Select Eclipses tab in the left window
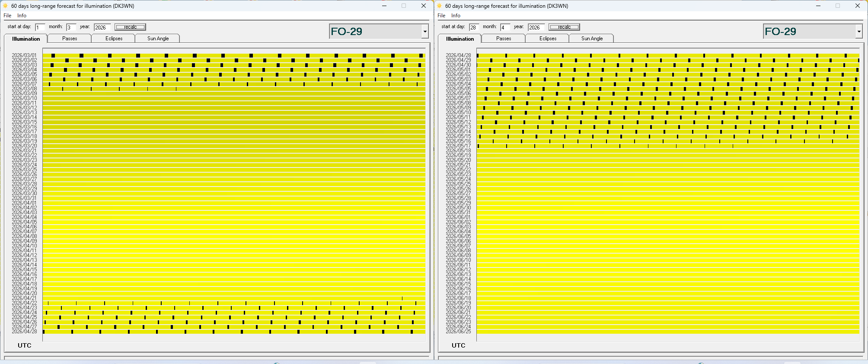The width and height of the screenshot is (868, 364). click(x=114, y=39)
